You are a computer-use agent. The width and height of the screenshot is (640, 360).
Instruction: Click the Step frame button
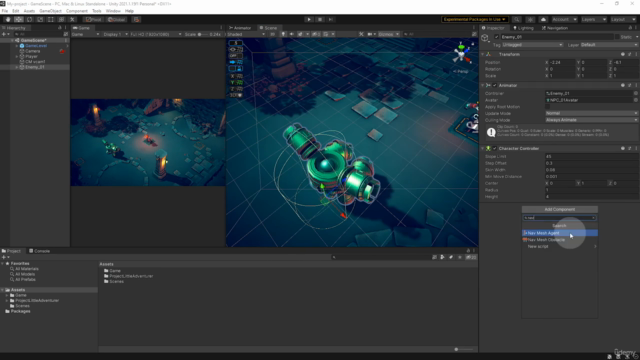(331, 19)
